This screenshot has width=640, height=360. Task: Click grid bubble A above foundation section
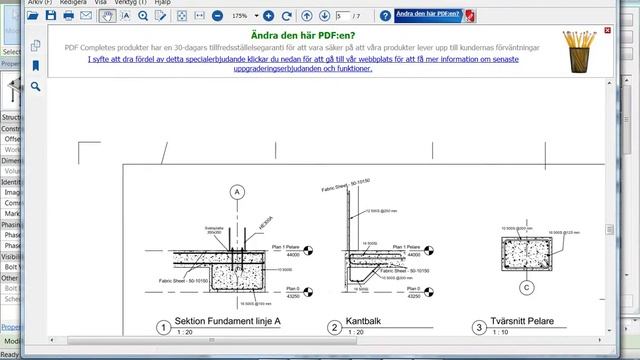[237, 192]
